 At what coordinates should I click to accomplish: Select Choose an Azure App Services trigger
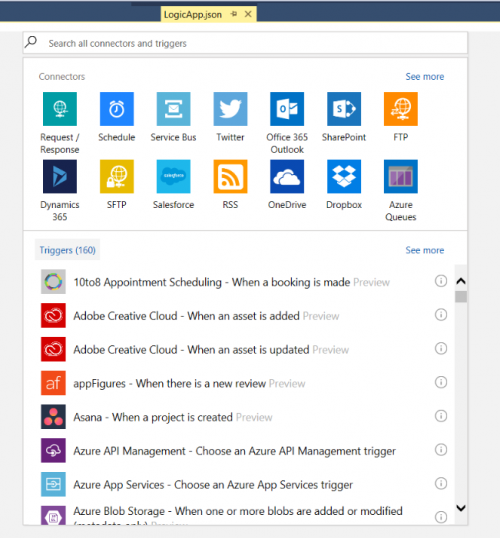(x=213, y=485)
